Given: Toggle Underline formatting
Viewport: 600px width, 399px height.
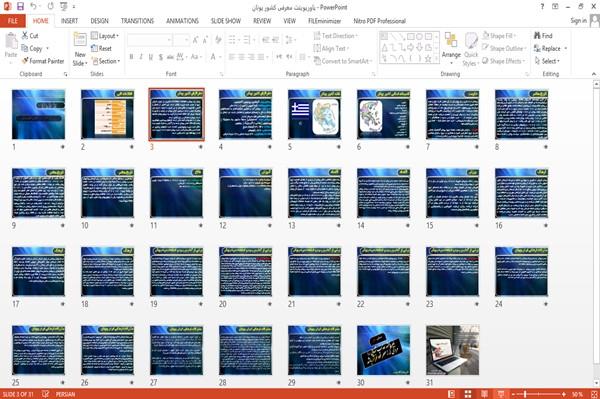Looking at the screenshot, I should (x=151, y=57).
